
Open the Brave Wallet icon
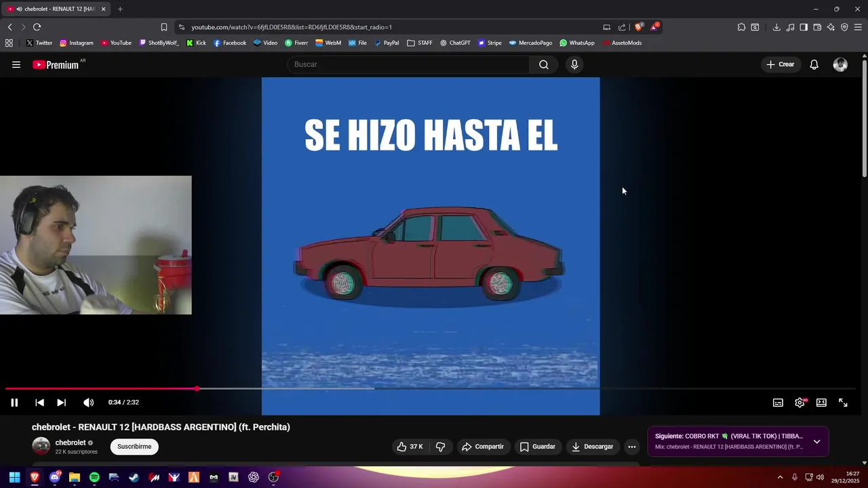click(x=817, y=27)
